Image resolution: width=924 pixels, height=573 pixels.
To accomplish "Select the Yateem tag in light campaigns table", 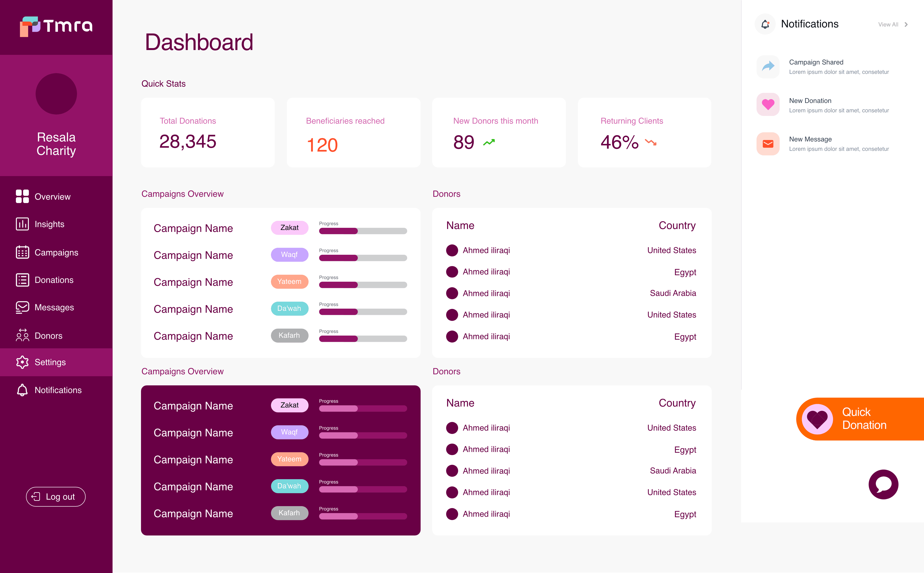I will click(x=289, y=282).
